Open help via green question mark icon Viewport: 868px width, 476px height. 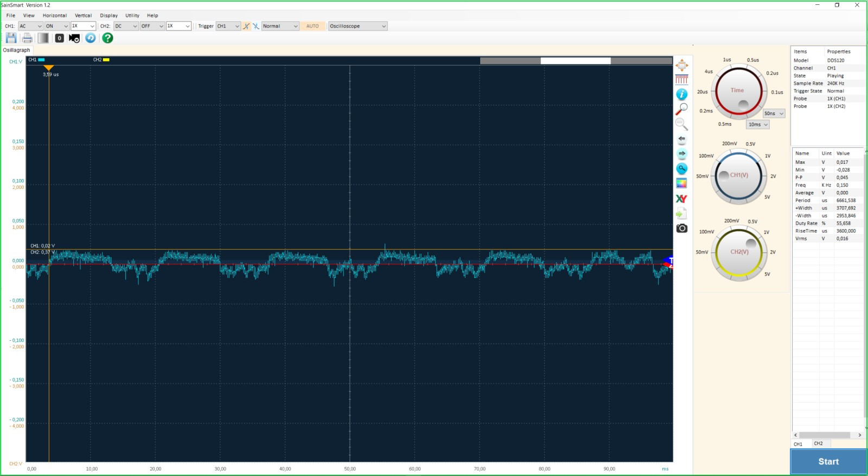[x=107, y=38]
